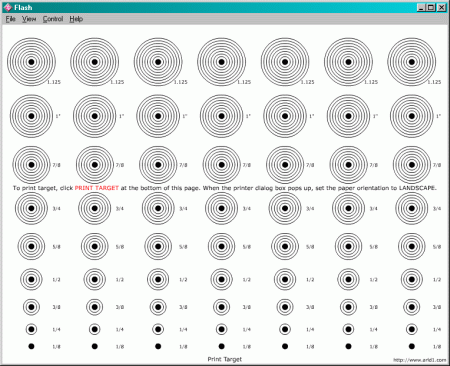Screen dimensions: 450x366
Task: Minimize the Flash window
Action: pyautogui.click(x=421, y=7)
